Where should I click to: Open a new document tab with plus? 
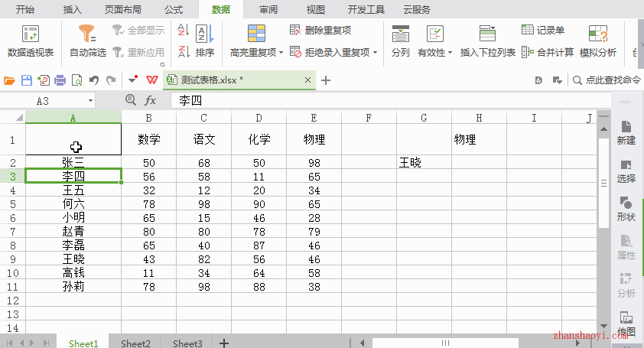tap(326, 80)
